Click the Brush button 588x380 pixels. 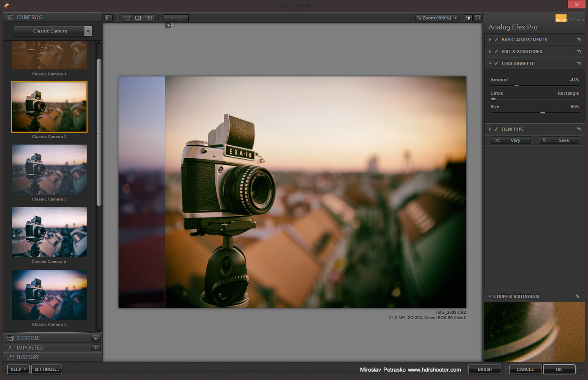pos(485,369)
